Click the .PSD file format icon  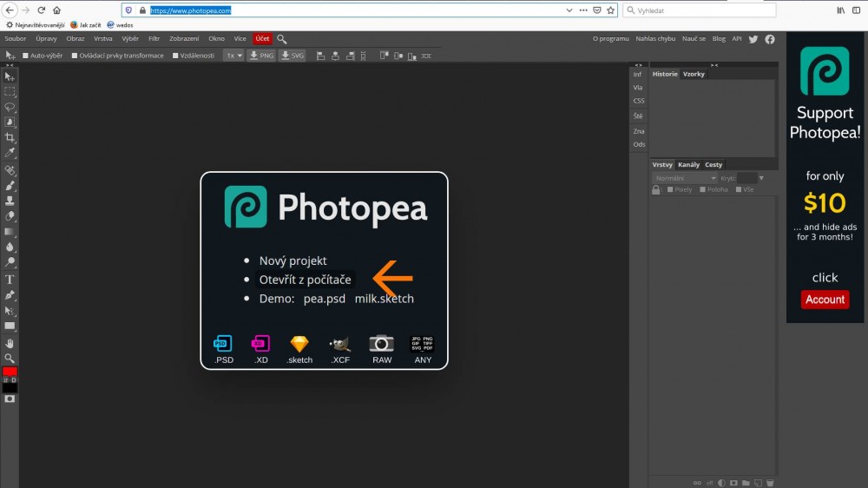224,344
